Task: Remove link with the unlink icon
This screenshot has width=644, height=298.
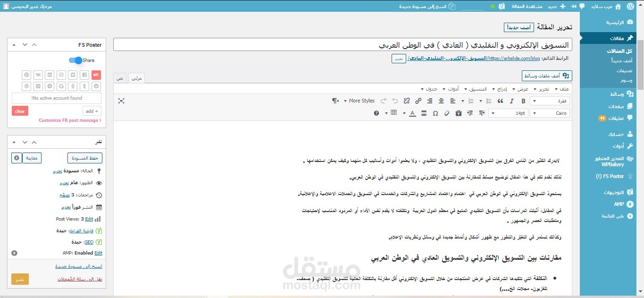Action: click(407, 101)
